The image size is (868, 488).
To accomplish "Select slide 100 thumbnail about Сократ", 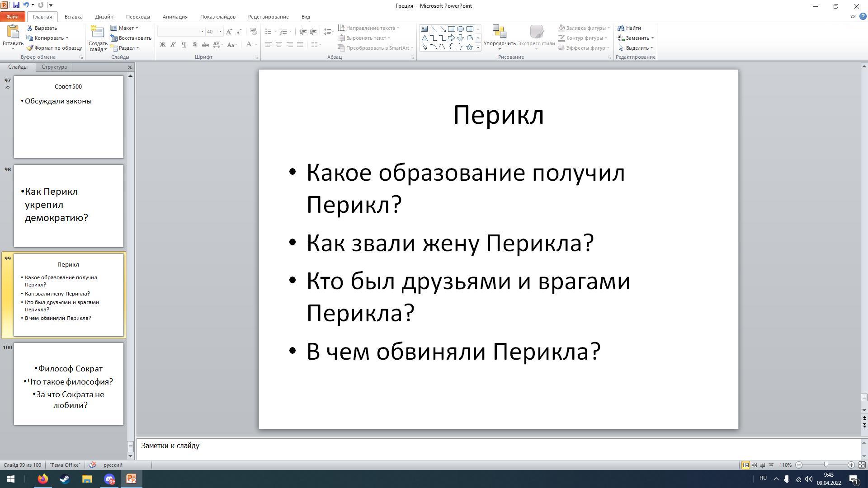I will pyautogui.click(x=69, y=384).
